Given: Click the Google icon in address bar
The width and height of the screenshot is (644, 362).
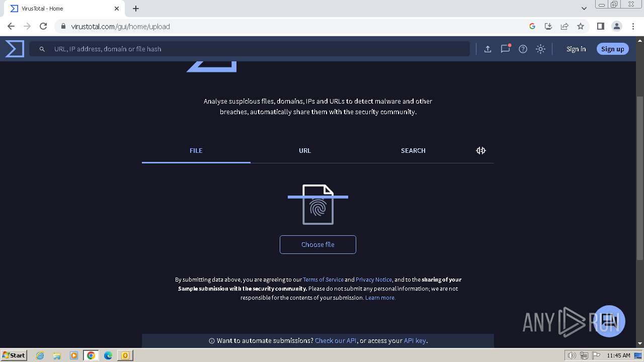Looking at the screenshot, I should click(x=532, y=26).
